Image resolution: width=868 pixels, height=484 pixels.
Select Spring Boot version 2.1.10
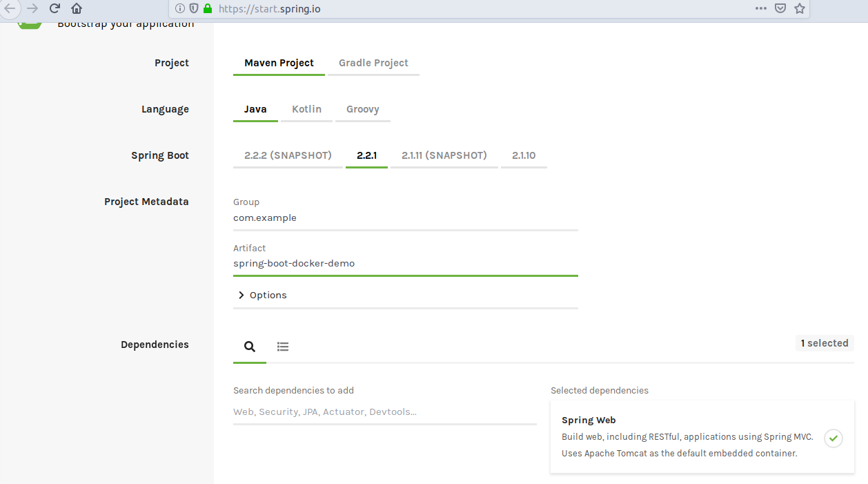point(524,155)
